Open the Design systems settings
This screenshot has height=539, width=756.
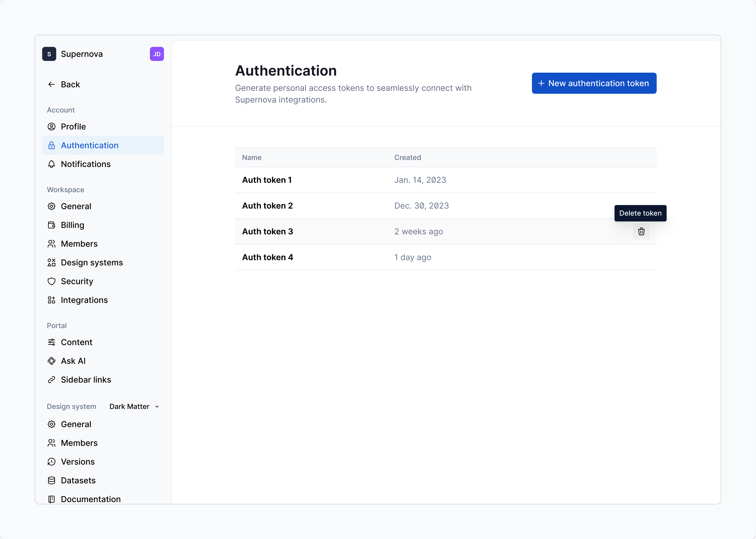pyautogui.click(x=91, y=262)
